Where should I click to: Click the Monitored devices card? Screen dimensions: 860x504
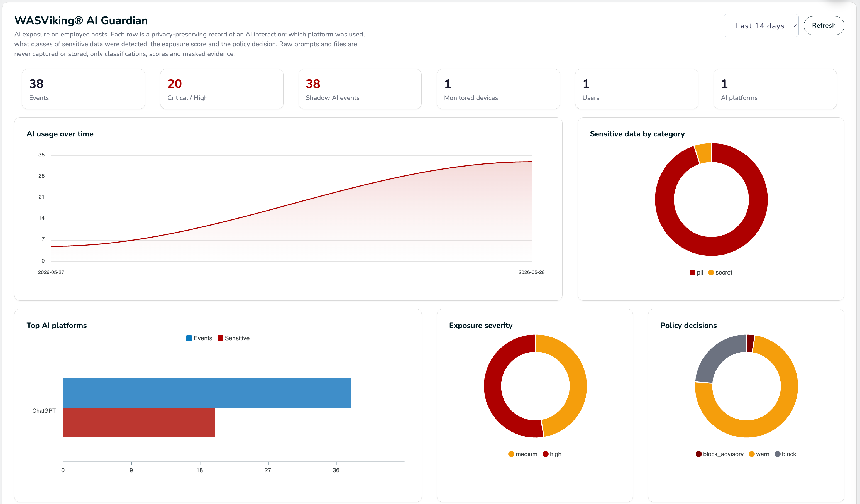click(x=498, y=89)
